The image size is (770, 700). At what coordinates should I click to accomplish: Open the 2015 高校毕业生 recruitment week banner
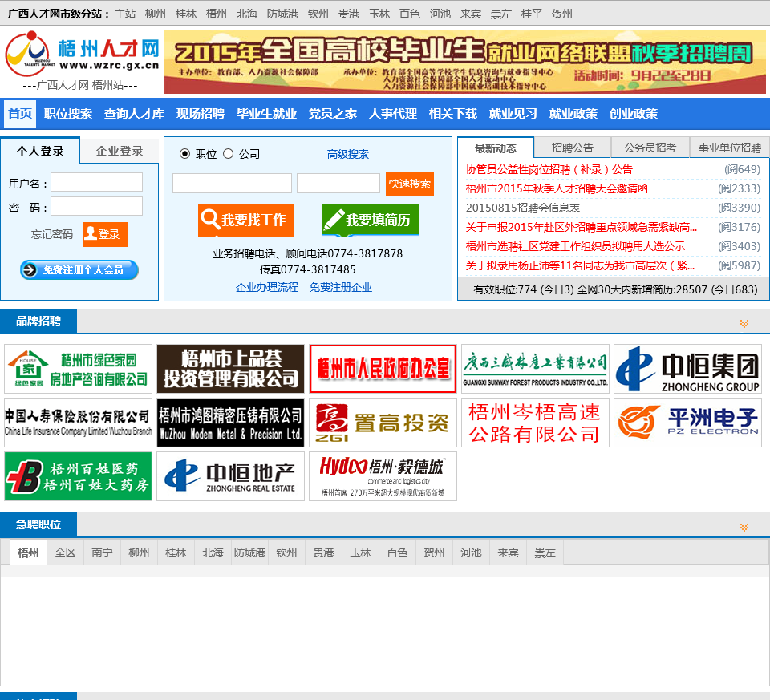(464, 62)
